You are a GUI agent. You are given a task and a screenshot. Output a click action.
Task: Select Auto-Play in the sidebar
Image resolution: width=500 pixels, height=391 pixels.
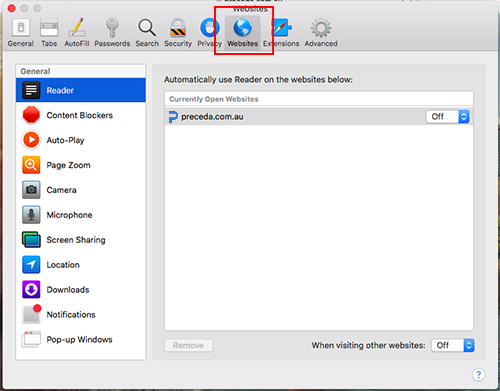pos(81,140)
